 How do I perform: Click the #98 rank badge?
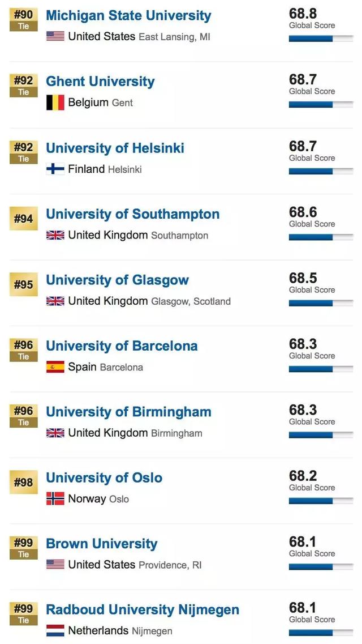(x=23, y=483)
